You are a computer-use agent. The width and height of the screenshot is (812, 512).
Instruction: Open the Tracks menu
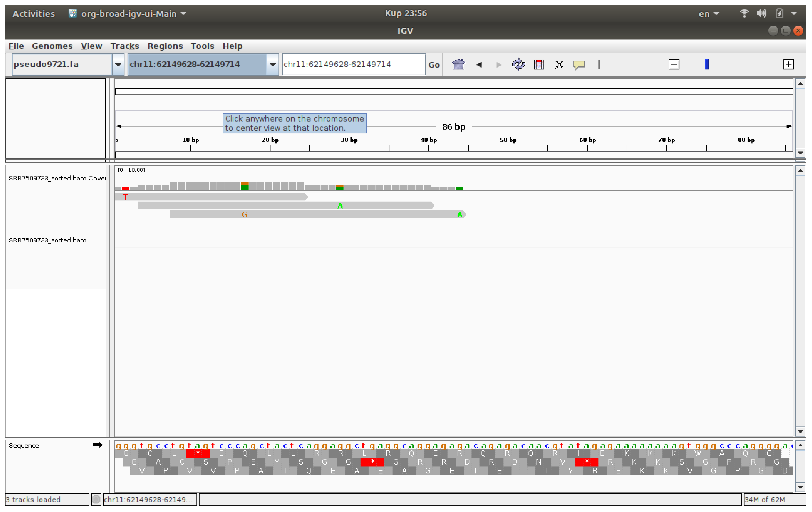[125, 46]
